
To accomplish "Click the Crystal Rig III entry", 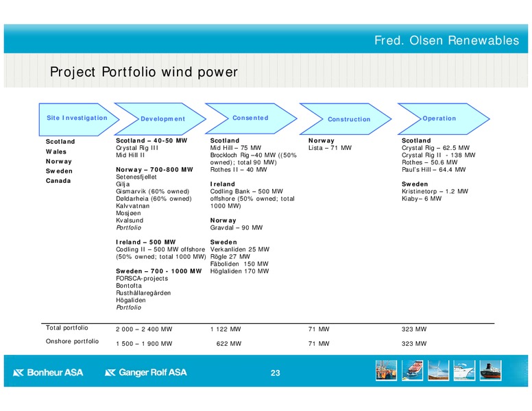I will pos(137,148).
